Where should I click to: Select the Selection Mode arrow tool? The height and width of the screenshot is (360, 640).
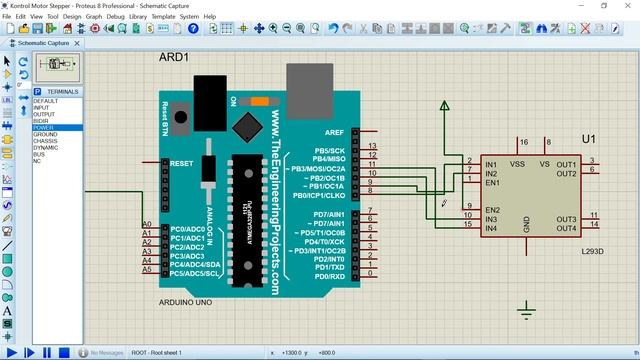tap(7, 61)
